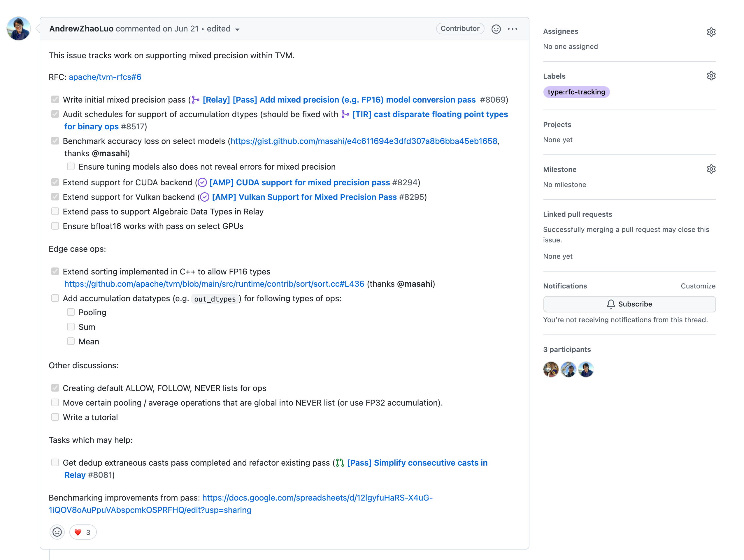
Task: Click the AndrewZhaoLuo username in the header
Action: pos(81,29)
